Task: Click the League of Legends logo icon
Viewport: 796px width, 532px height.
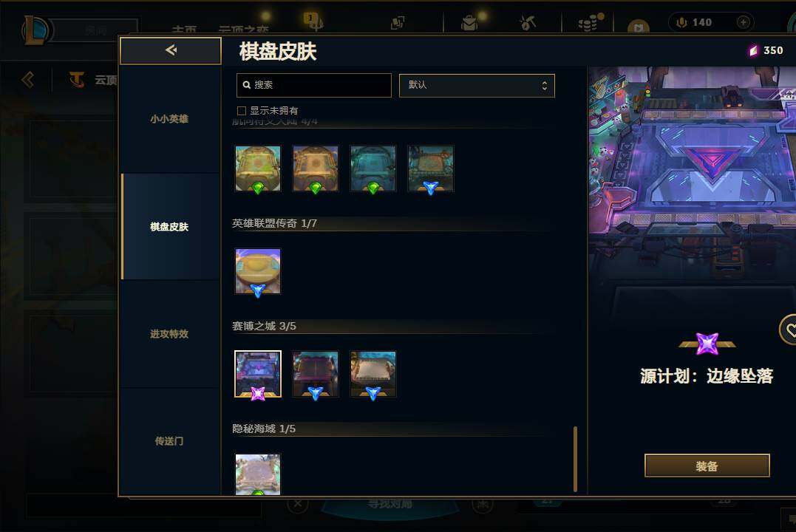Action: (x=35, y=30)
